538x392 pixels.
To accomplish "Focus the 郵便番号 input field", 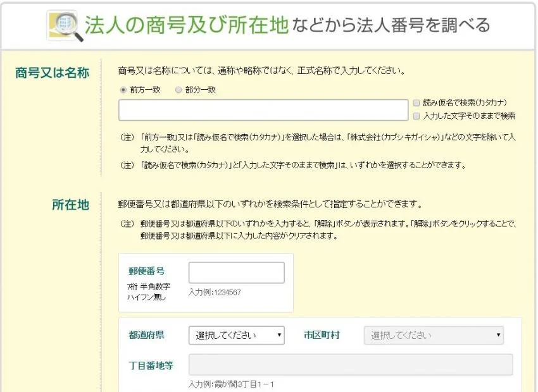I will click(237, 273).
